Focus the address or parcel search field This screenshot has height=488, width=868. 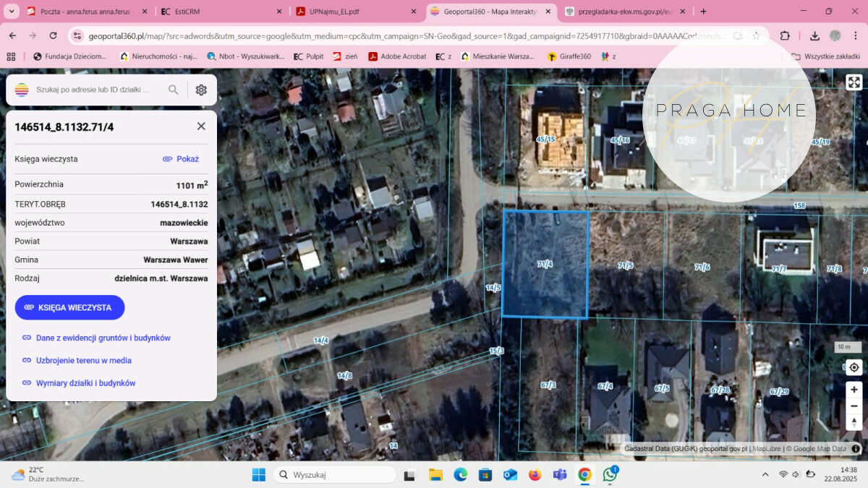point(98,90)
